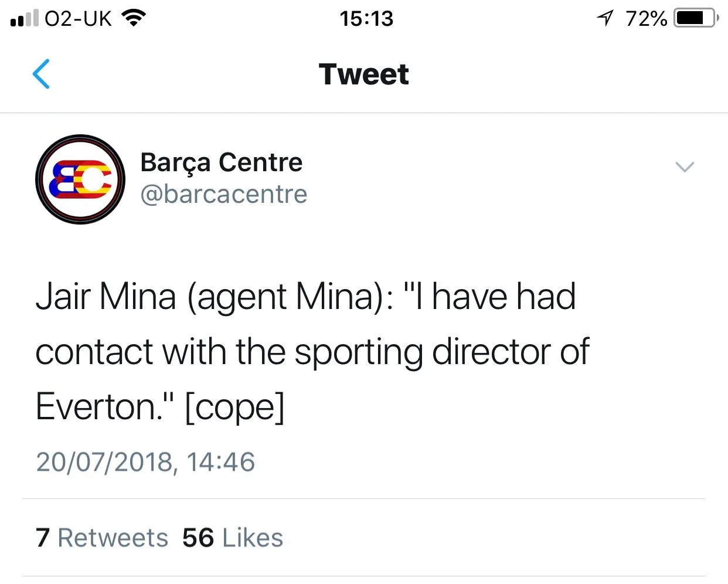Tap "Jair Mina" at the tweet start

106,297
